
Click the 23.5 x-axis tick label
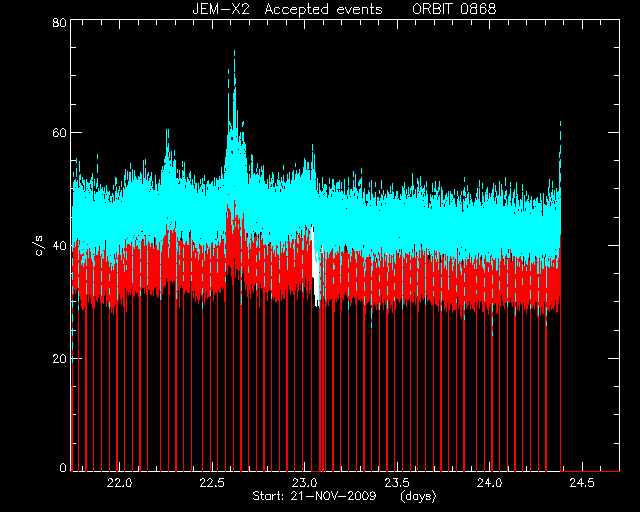tap(398, 483)
